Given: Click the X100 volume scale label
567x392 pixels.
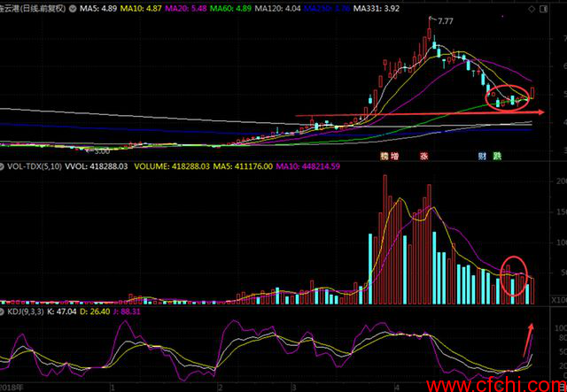Looking at the screenshot, I should coord(559,301).
